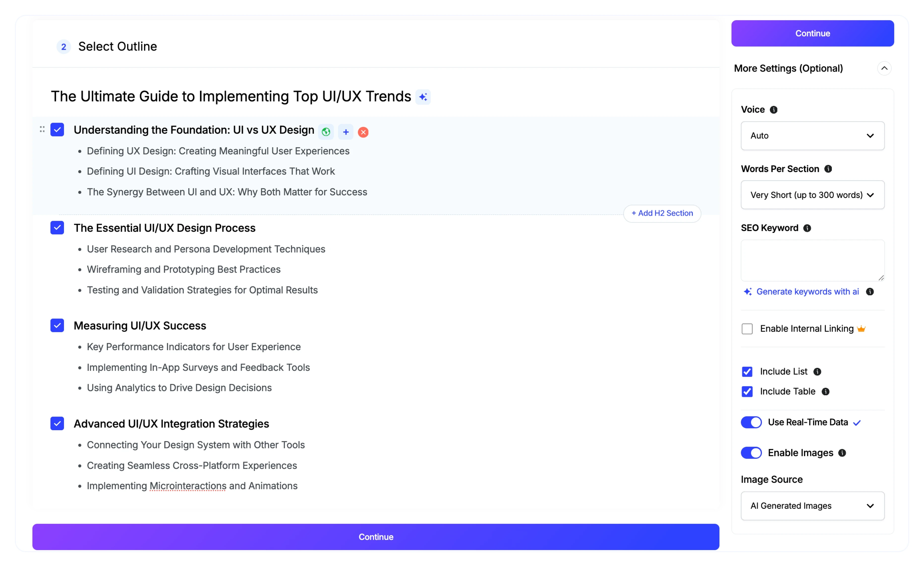Open the Voice dropdown set to Auto
The height and width of the screenshot is (567, 924).
(x=812, y=136)
